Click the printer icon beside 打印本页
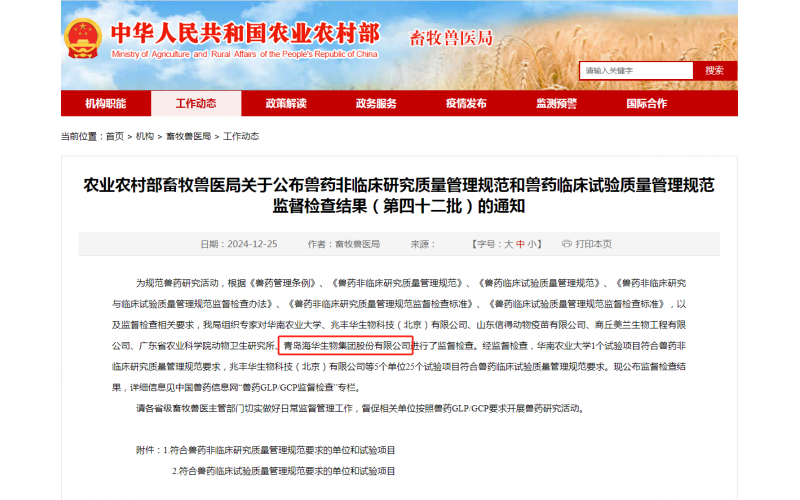The image size is (800, 500). pyautogui.click(x=566, y=244)
